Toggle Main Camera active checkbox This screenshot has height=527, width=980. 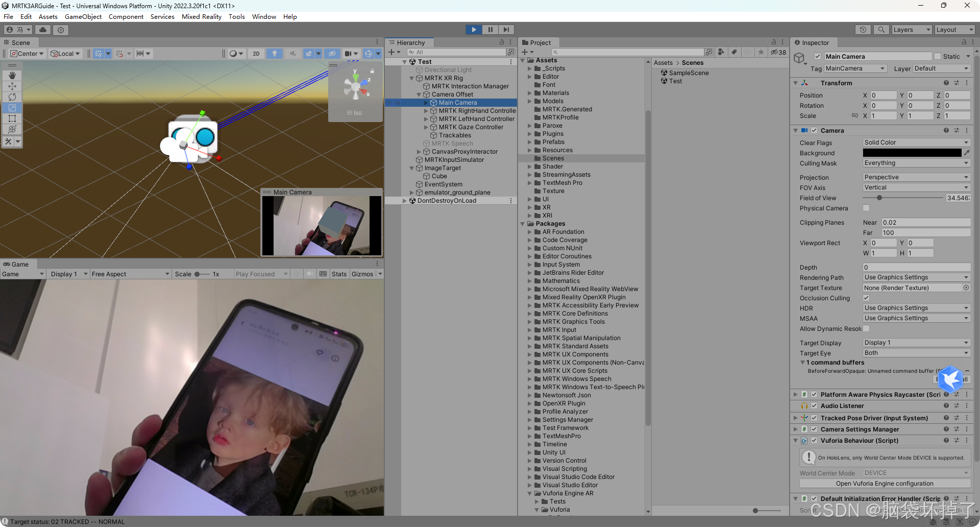[818, 57]
